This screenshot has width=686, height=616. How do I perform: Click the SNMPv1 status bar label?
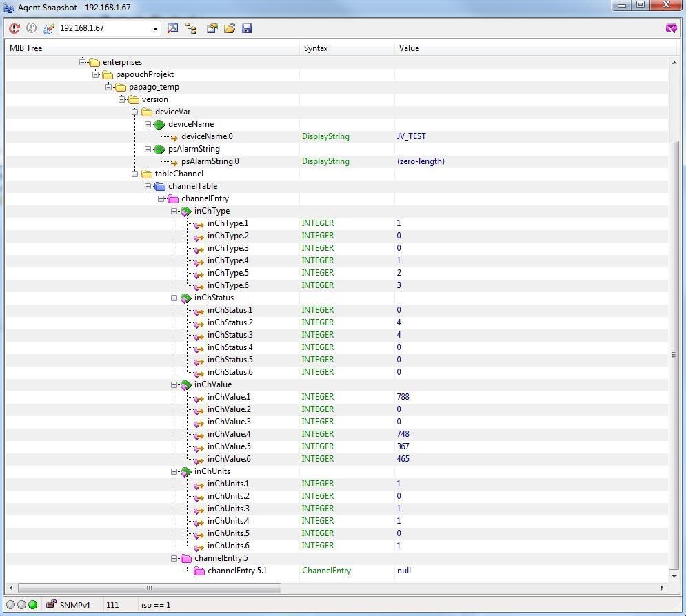(75, 605)
